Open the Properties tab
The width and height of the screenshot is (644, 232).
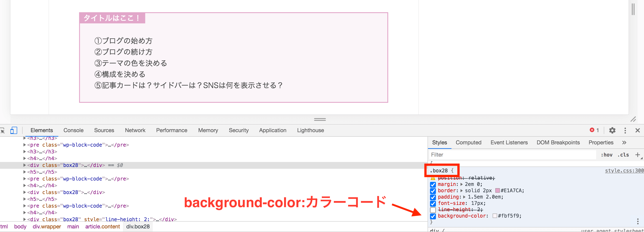coord(601,143)
